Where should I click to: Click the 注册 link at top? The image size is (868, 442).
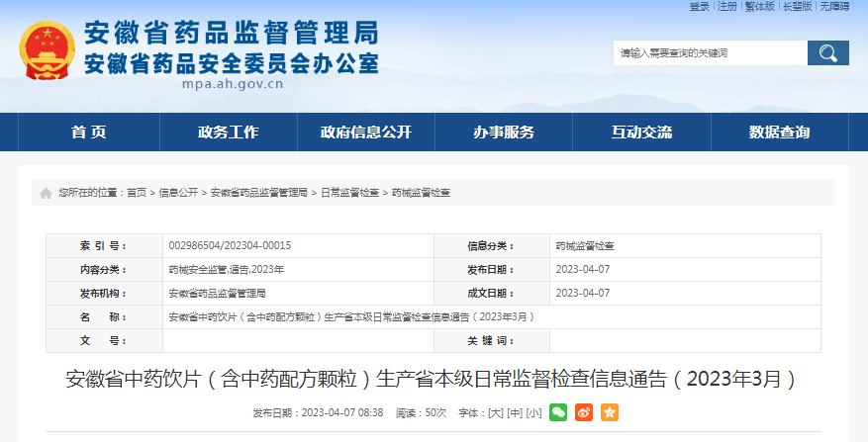pos(727,7)
